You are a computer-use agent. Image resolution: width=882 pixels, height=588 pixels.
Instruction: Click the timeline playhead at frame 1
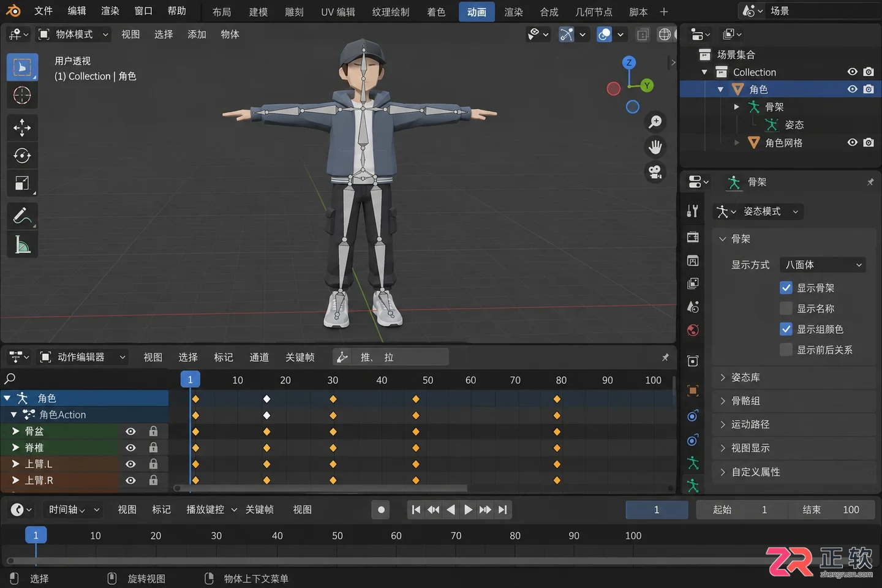[x=36, y=535]
